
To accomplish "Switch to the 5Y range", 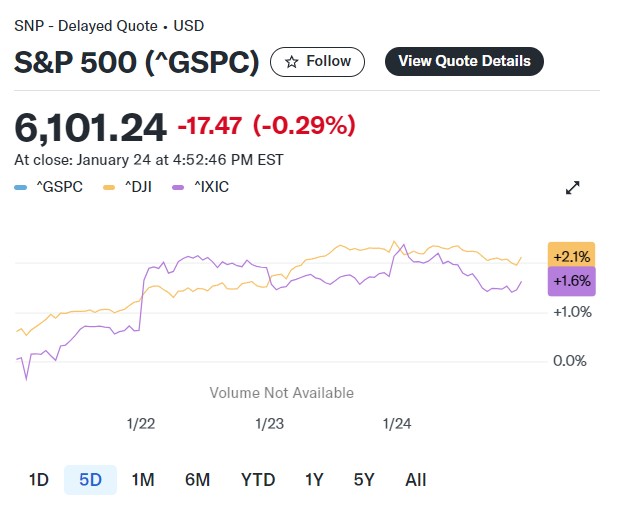I will (364, 479).
